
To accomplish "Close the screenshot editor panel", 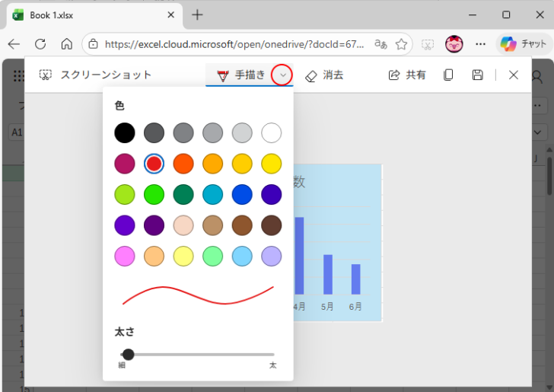I will point(514,75).
